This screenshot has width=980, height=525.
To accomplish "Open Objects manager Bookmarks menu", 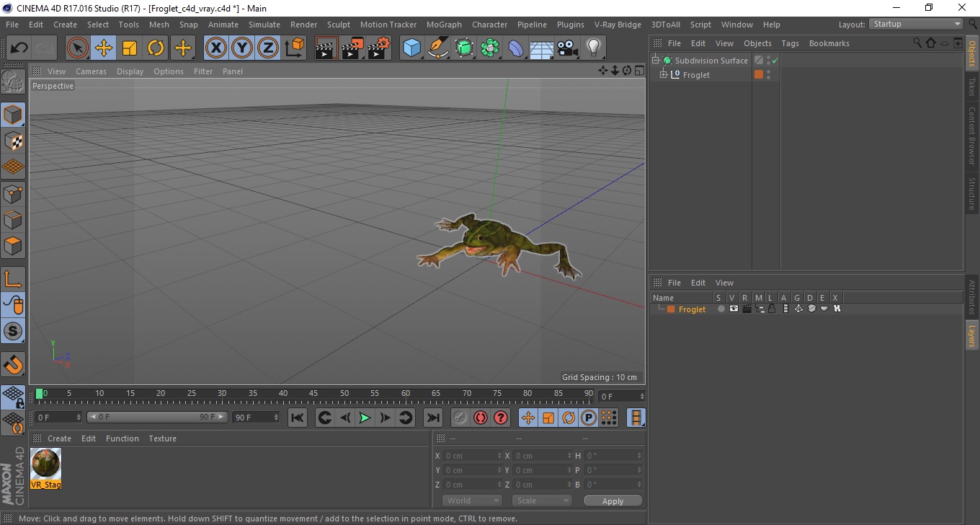I will click(x=829, y=43).
